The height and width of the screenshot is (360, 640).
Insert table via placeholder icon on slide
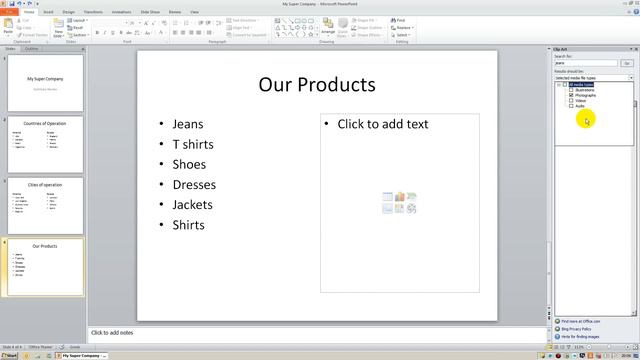tap(387, 197)
